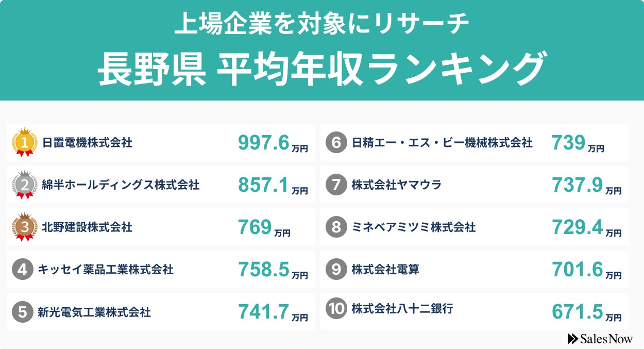The width and height of the screenshot is (644, 349).
Task: Click the 769 万円 salary figure
Action: tap(264, 227)
